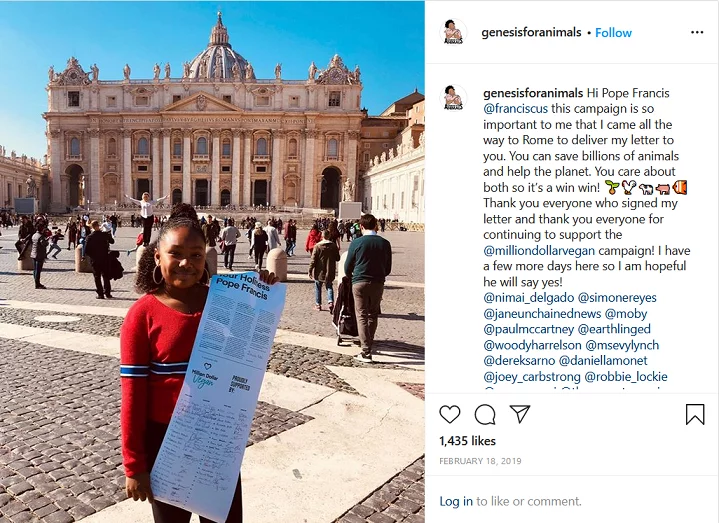Open @woodyharrelson mention link
The width and height of the screenshot is (719, 523).
[532, 345]
